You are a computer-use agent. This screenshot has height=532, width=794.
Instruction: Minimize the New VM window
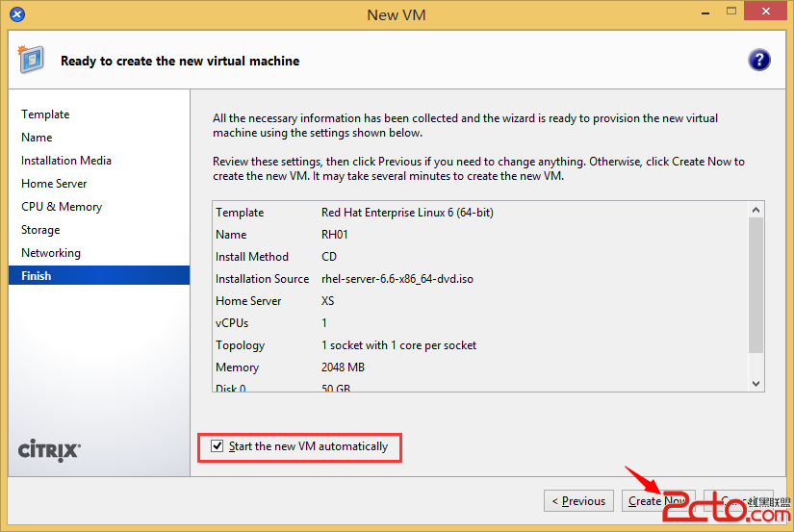pos(704,13)
